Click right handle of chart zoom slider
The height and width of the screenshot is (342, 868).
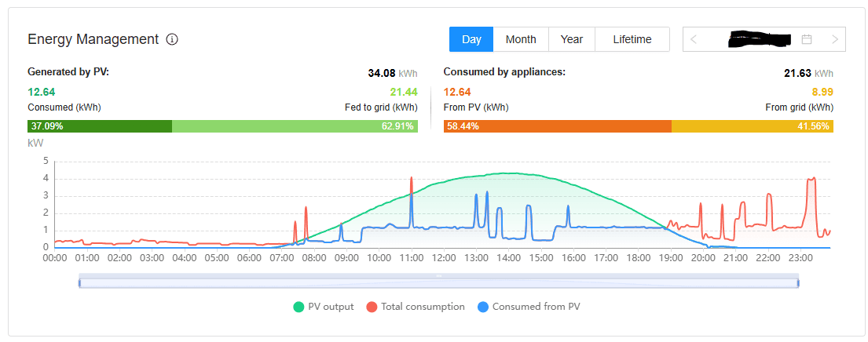point(798,282)
